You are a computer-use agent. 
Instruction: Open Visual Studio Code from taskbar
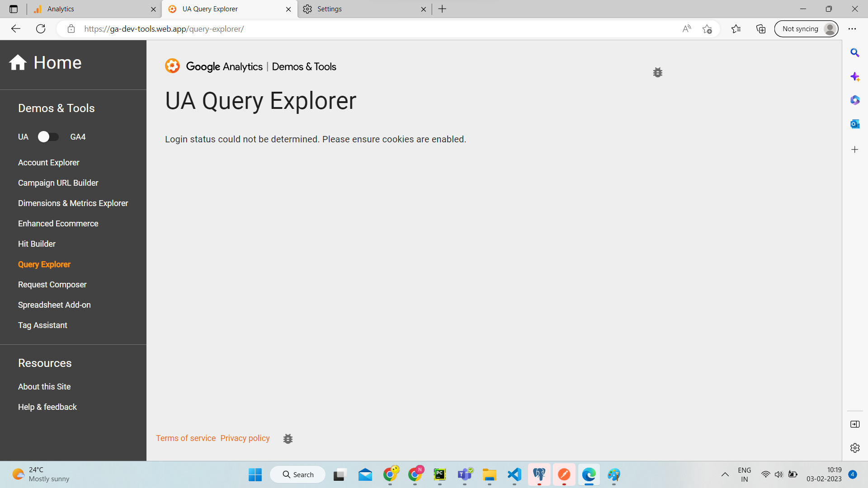coord(514,474)
